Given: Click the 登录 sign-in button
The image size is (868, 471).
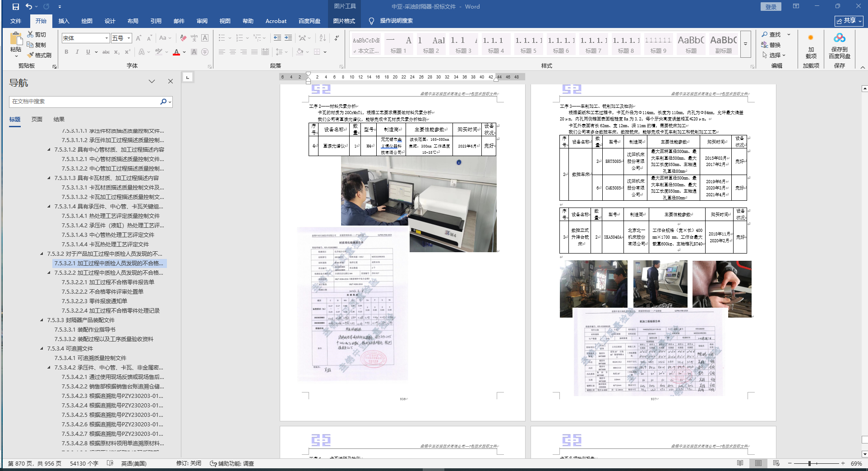Looking at the screenshot, I should click(771, 7).
